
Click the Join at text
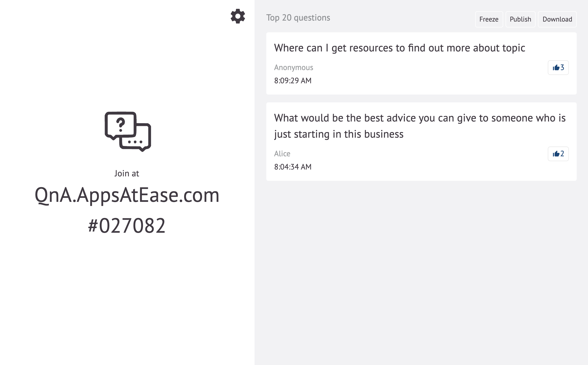click(127, 173)
